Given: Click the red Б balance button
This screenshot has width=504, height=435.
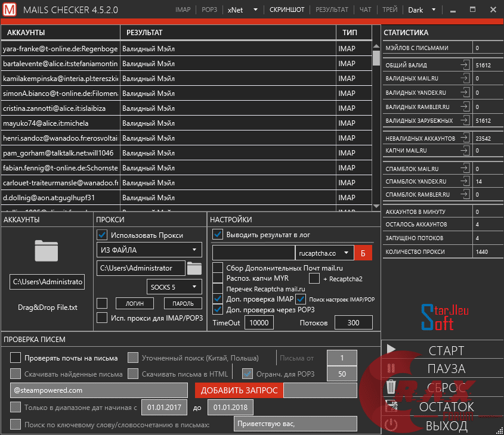Looking at the screenshot, I should [363, 253].
